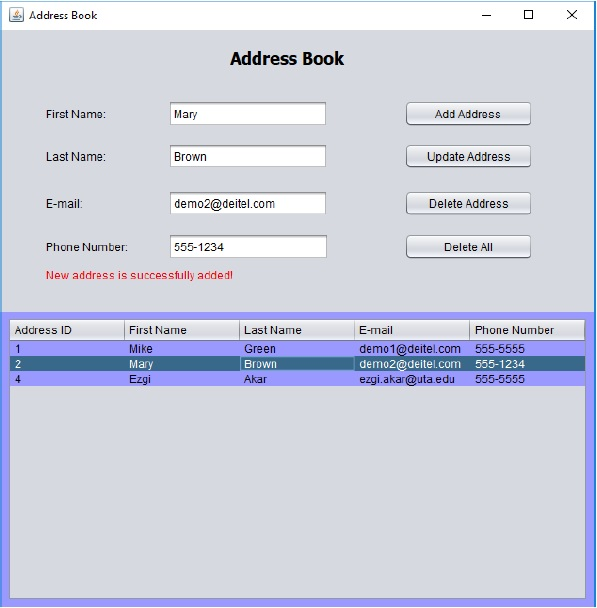This screenshot has height=608, width=597.
Task: Click the Java app icon in title bar
Action: (x=16, y=15)
